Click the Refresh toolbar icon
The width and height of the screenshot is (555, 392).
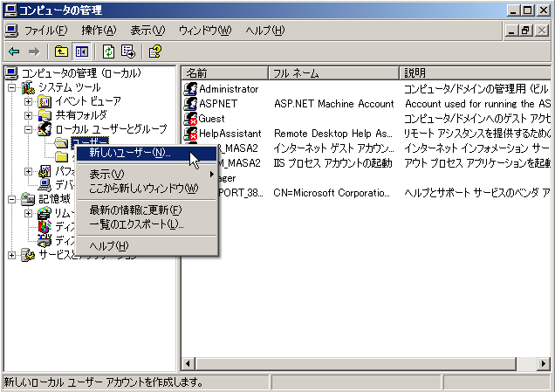tap(109, 52)
